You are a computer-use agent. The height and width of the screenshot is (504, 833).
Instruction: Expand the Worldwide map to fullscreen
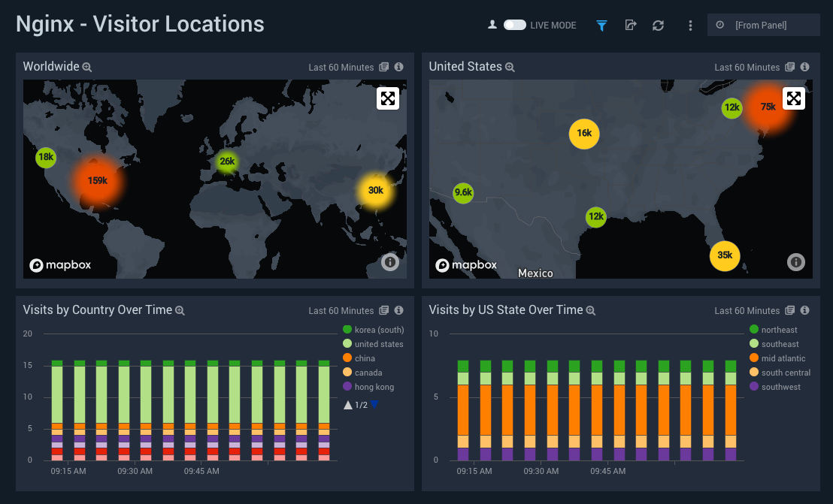tap(388, 98)
